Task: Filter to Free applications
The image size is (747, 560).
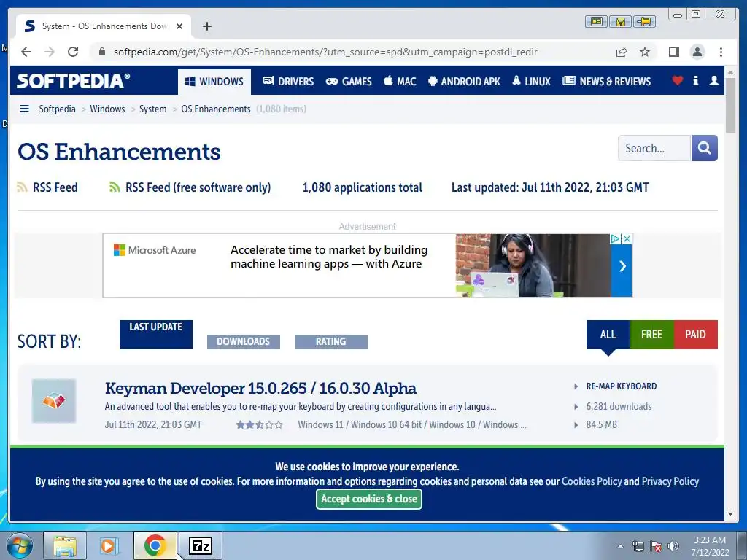Action: point(651,334)
